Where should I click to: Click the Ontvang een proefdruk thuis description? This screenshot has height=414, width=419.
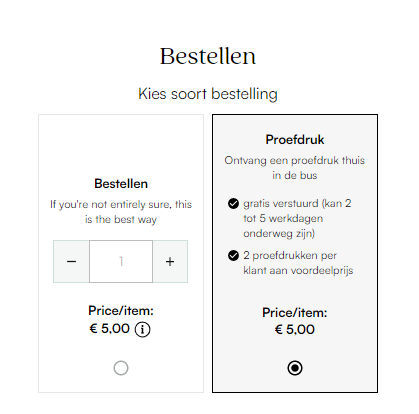coord(295,168)
